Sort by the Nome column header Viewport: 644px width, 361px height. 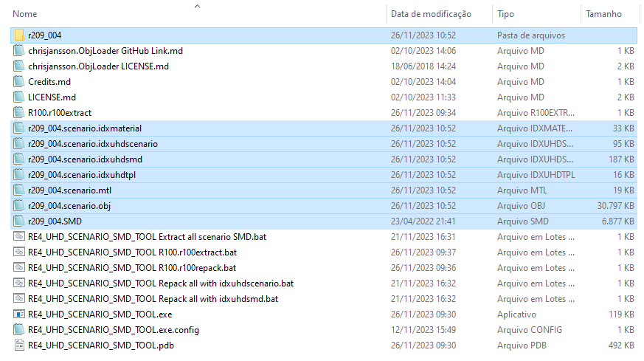pyautogui.click(x=24, y=14)
